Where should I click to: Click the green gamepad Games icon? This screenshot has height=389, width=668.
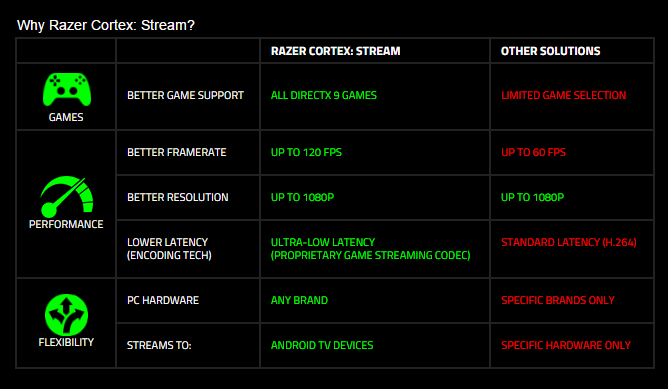(x=67, y=89)
